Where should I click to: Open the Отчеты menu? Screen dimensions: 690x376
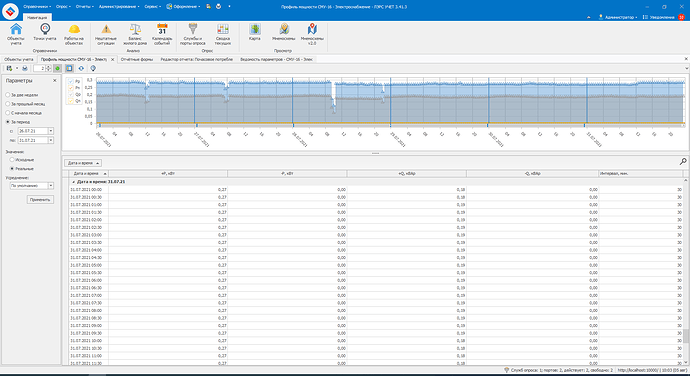coord(84,7)
